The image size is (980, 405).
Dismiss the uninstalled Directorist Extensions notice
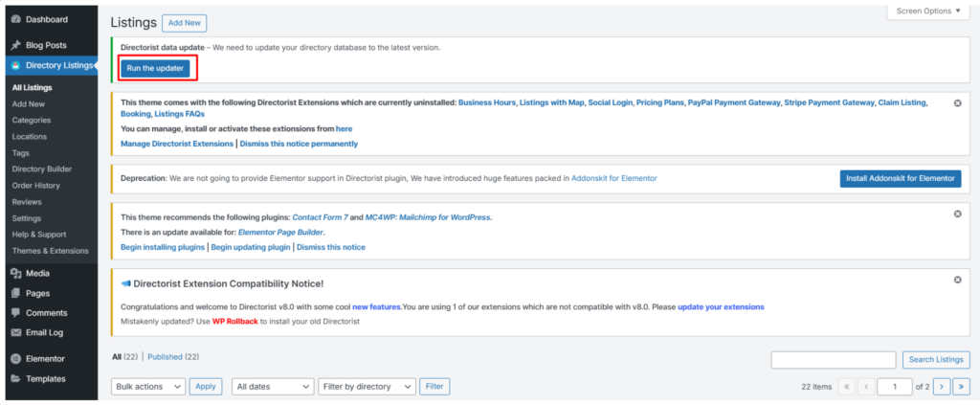pyautogui.click(x=957, y=102)
